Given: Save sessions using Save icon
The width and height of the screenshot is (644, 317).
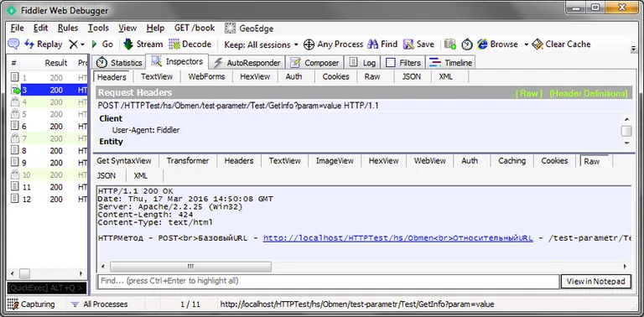Looking at the screenshot, I should coord(418,44).
